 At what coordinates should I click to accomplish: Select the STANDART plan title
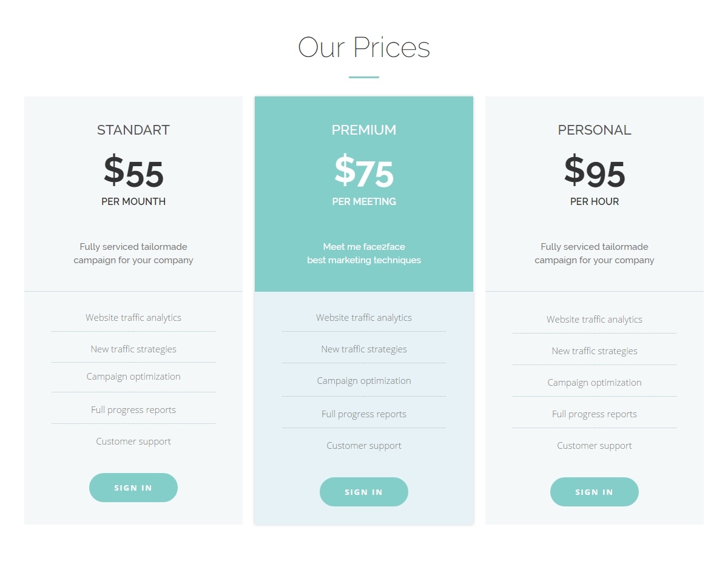133,130
